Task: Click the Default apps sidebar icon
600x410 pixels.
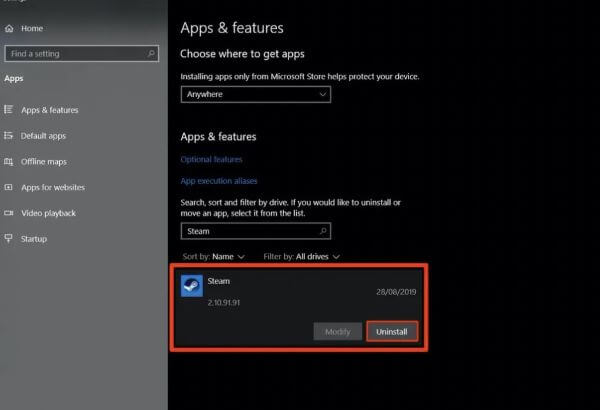Action: click(8, 136)
